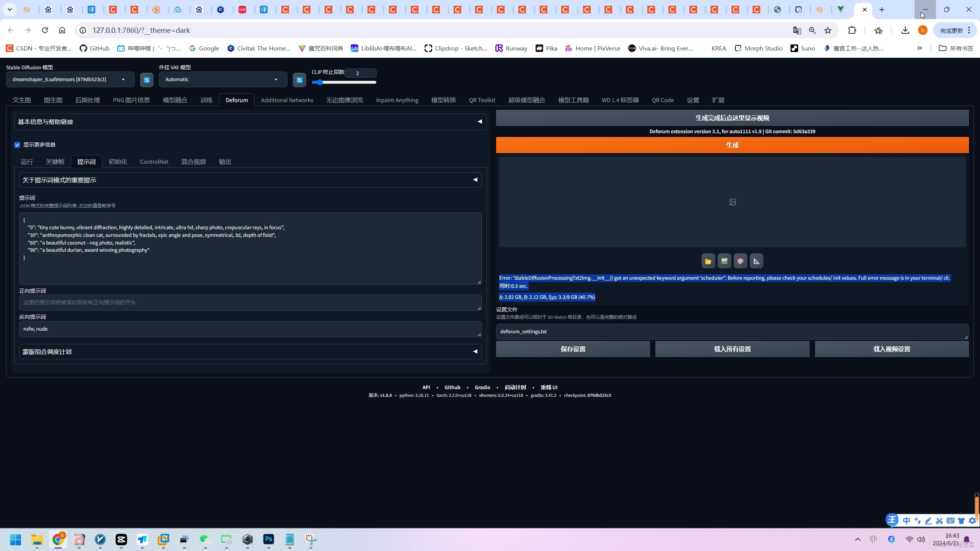Open the external VAE Automatic dropdown
This screenshot has height=551, width=980.
(x=223, y=80)
